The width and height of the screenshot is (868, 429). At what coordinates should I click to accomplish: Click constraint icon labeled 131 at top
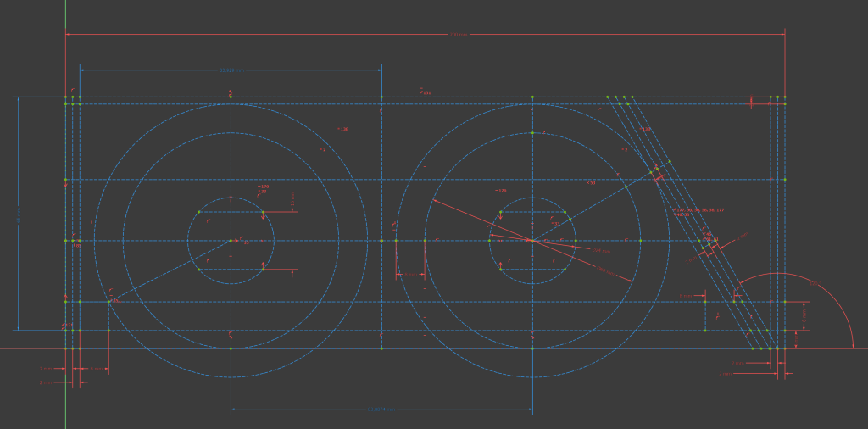(x=425, y=92)
